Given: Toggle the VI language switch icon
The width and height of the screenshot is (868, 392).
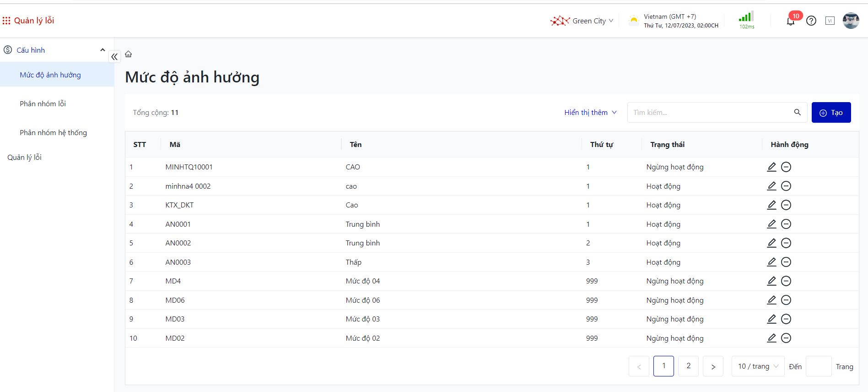Looking at the screenshot, I should pos(830,21).
